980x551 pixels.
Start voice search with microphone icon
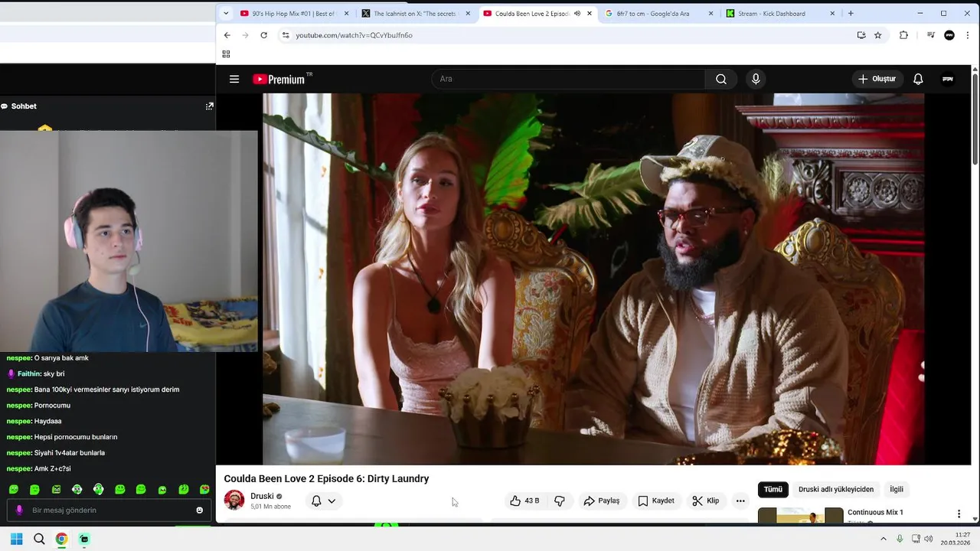pos(756,79)
